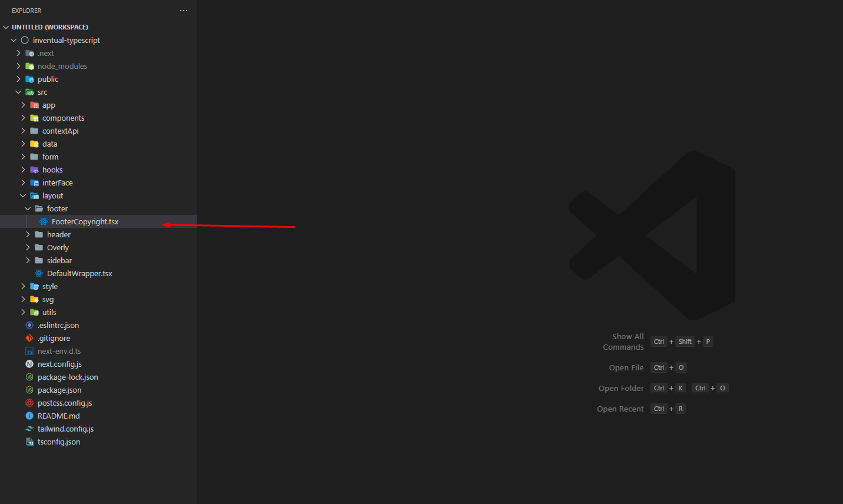The image size is (843, 504).
Task: Click the Node icon of package-lock.json
Action: (29, 377)
